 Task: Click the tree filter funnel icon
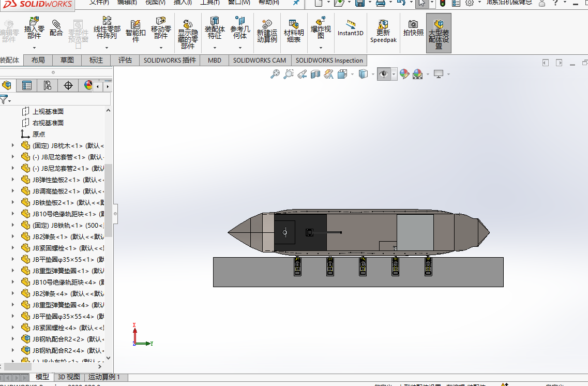4,100
